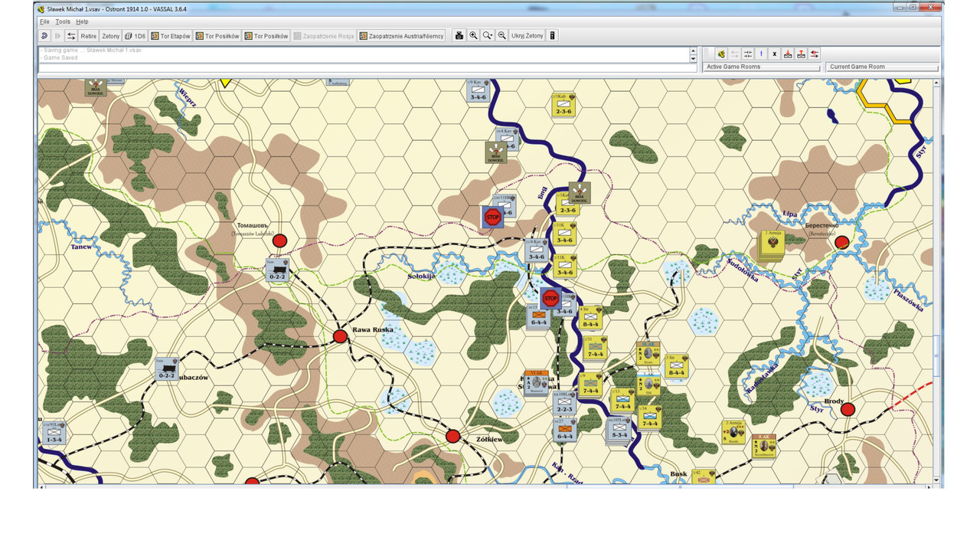Click the chat log scroll down arrow
The image size is (980, 550).
694,58
